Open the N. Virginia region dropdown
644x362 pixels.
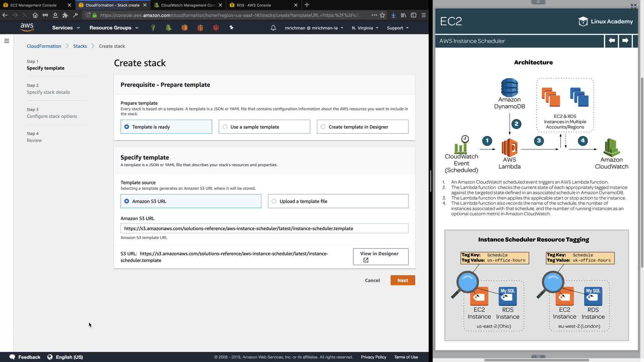[365, 28]
